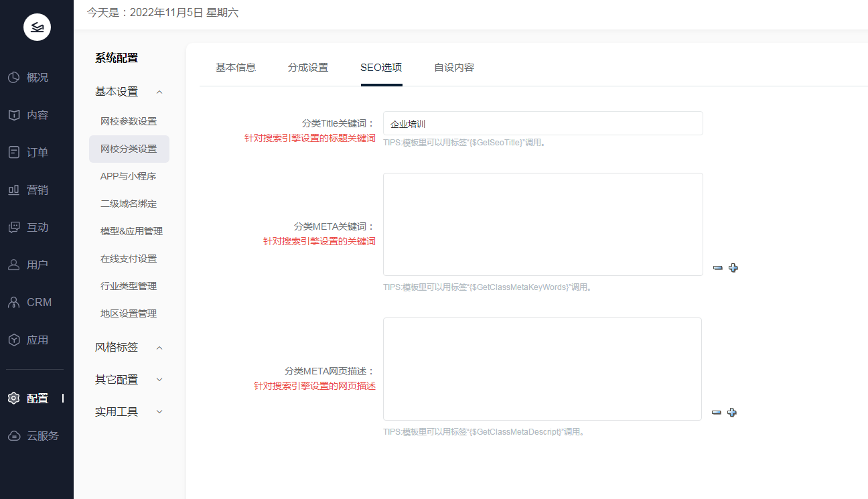The height and width of the screenshot is (499, 868).
Task: Expand the 实用工具 menu group
Action: (x=159, y=412)
